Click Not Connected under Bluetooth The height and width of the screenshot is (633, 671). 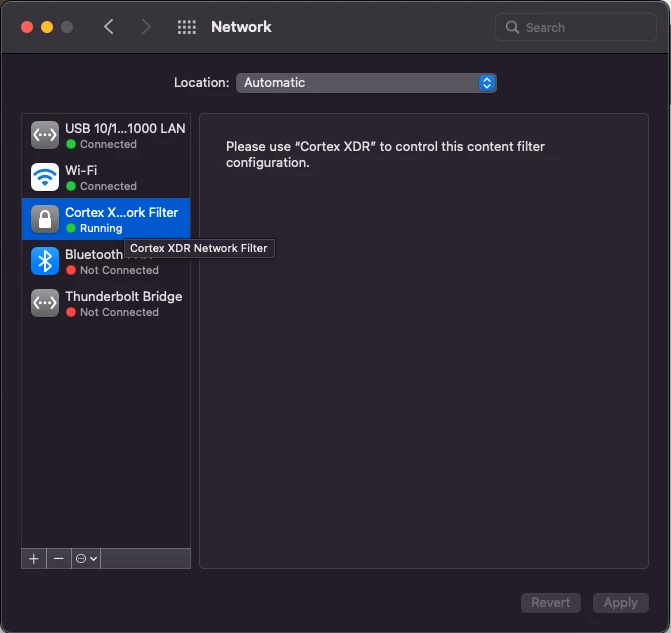point(119,270)
